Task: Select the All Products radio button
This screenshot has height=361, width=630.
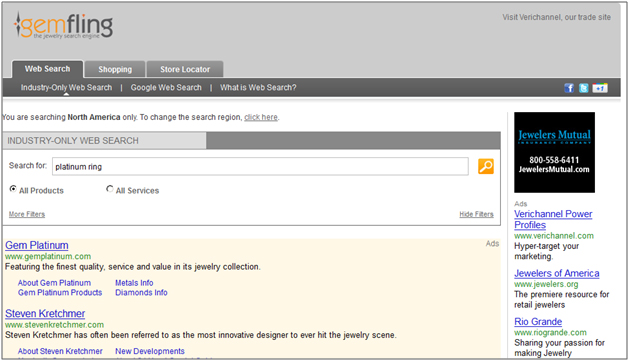Action: click(x=13, y=189)
